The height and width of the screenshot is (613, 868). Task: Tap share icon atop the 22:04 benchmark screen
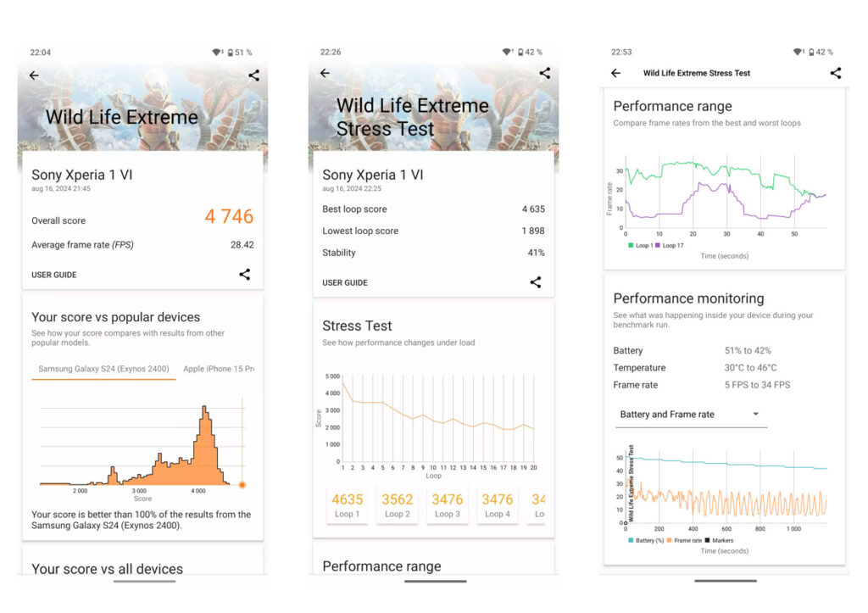tap(253, 75)
